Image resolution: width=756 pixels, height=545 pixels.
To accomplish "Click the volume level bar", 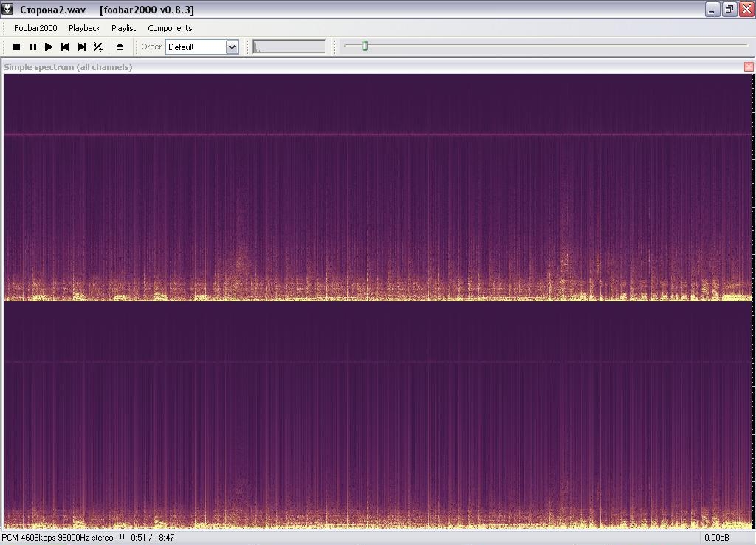I will [289, 47].
